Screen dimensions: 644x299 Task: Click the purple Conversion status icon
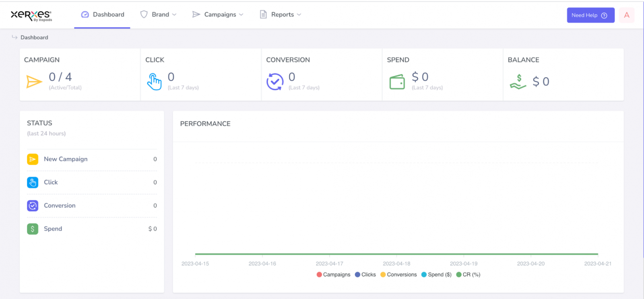pyautogui.click(x=33, y=206)
